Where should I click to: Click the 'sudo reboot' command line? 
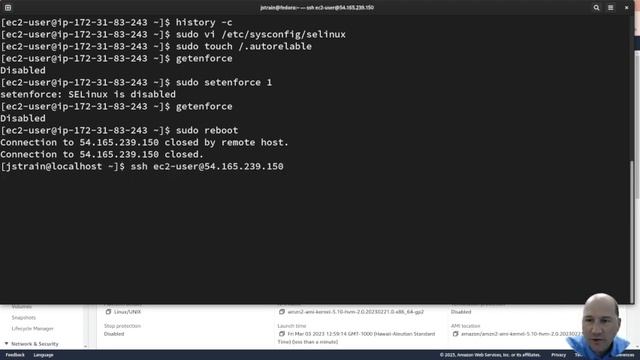tap(119, 130)
